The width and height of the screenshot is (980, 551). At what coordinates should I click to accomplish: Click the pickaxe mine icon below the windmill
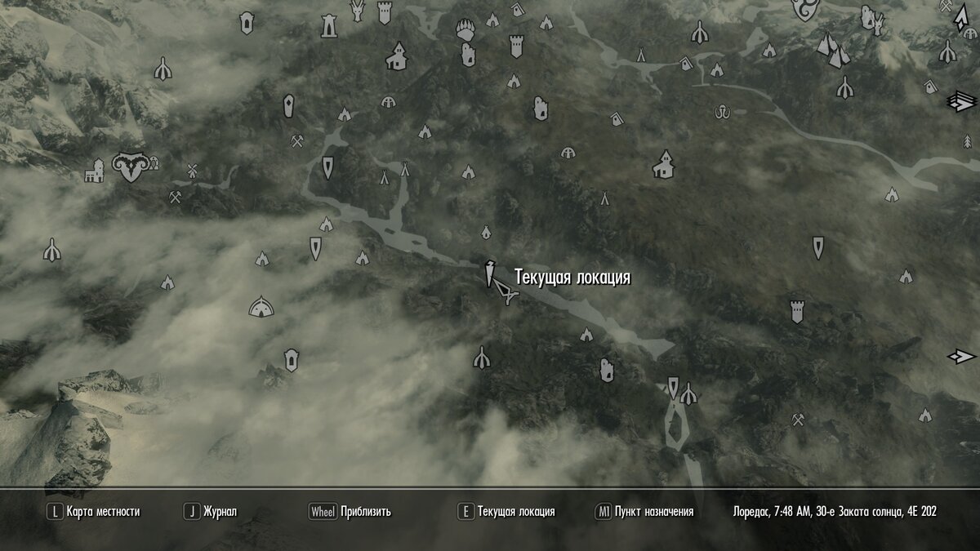pyautogui.click(x=175, y=197)
